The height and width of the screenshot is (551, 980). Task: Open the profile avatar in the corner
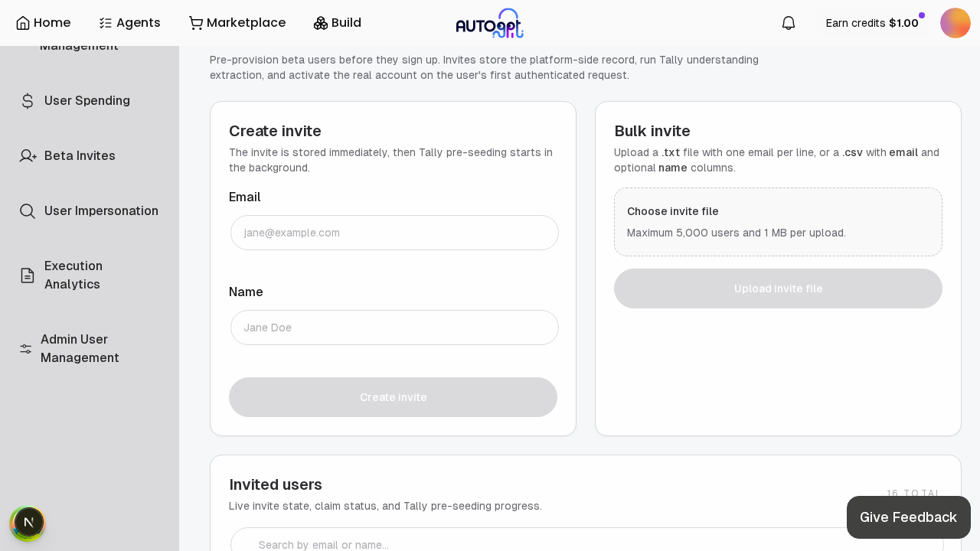(955, 22)
